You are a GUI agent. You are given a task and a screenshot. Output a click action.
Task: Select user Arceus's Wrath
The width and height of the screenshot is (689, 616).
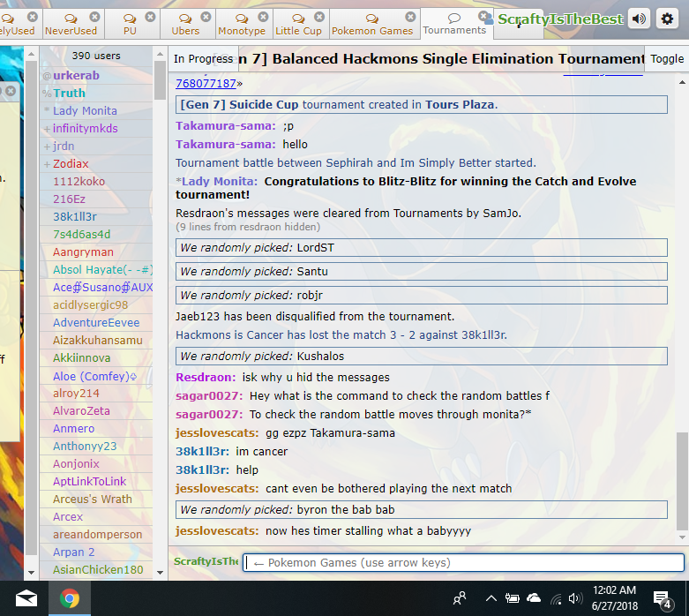[96, 499]
